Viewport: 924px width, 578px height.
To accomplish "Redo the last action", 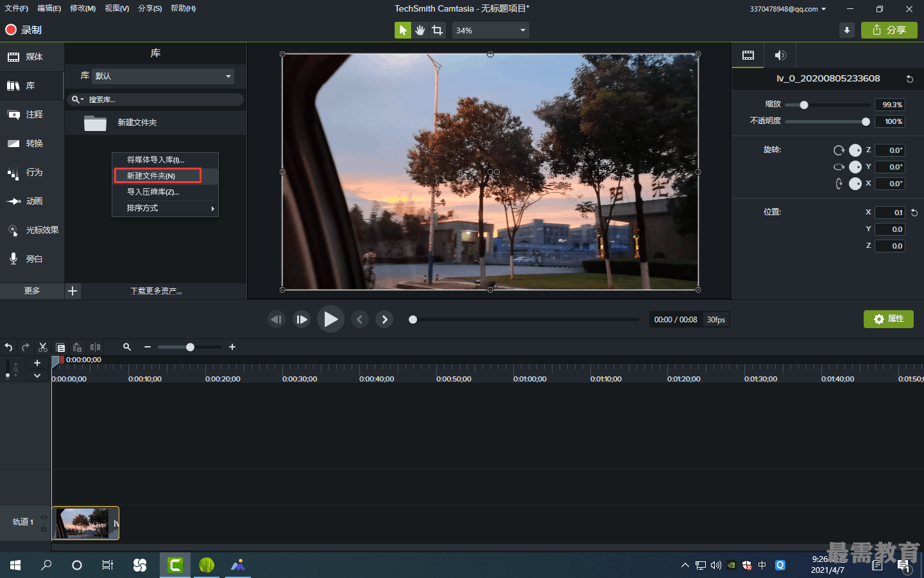I will coord(26,347).
